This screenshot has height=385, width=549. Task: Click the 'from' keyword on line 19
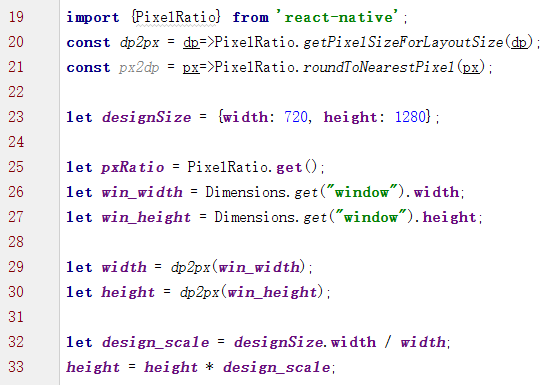pos(251,17)
